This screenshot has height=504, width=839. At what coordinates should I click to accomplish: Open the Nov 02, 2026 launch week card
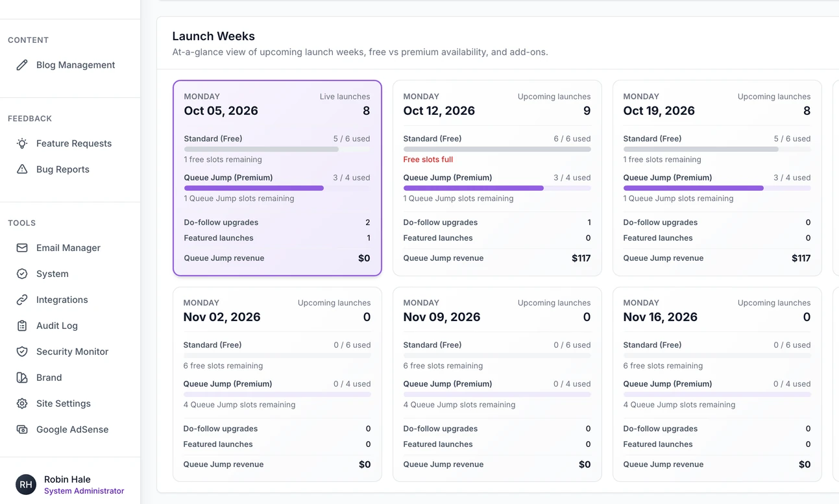pyautogui.click(x=277, y=384)
